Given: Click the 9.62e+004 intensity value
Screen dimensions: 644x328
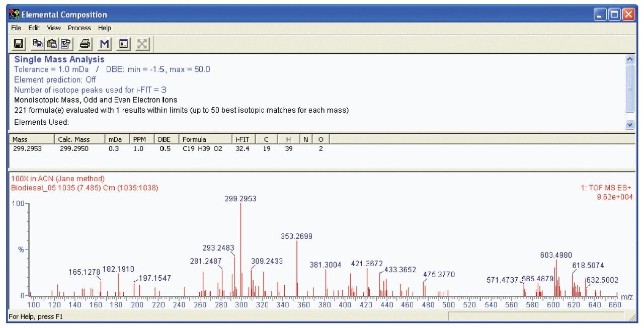Looking at the screenshot, I should tap(615, 197).
